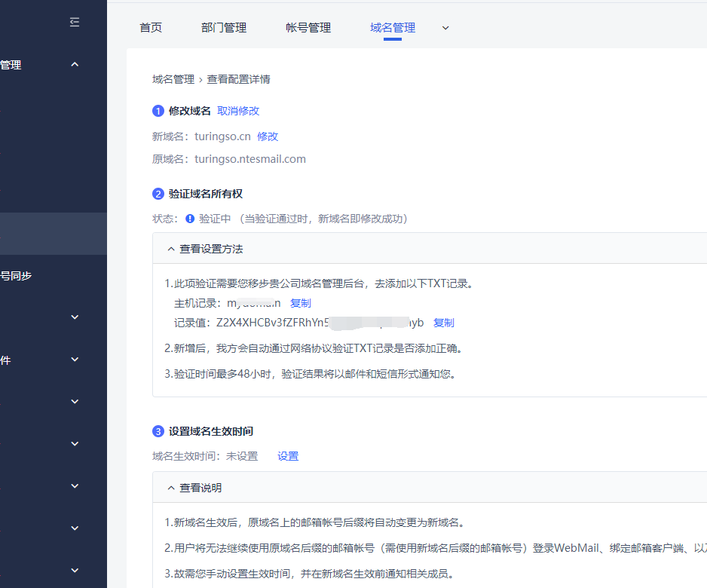This screenshot has height=588, width=707.
Task: Click 设置 for 域名生效时间
Action: [288, 456]
